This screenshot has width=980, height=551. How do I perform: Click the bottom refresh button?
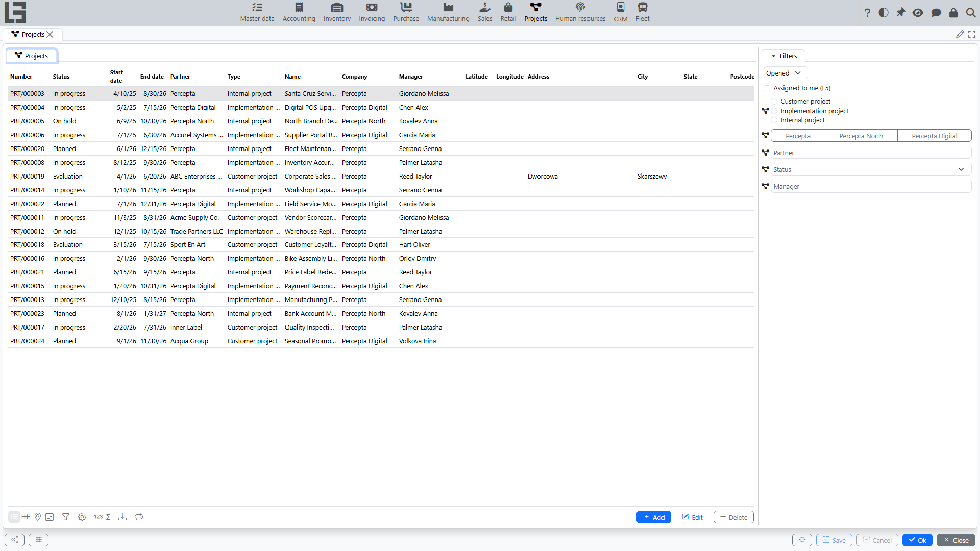[802, 540]
